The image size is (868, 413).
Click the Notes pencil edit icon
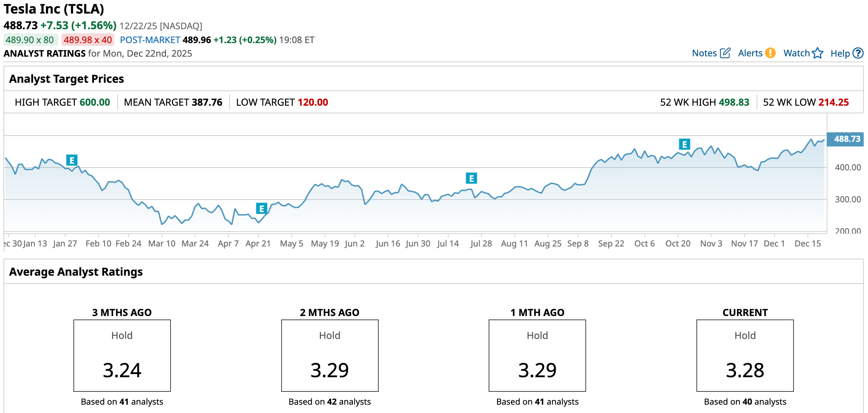tap(725, 53)
